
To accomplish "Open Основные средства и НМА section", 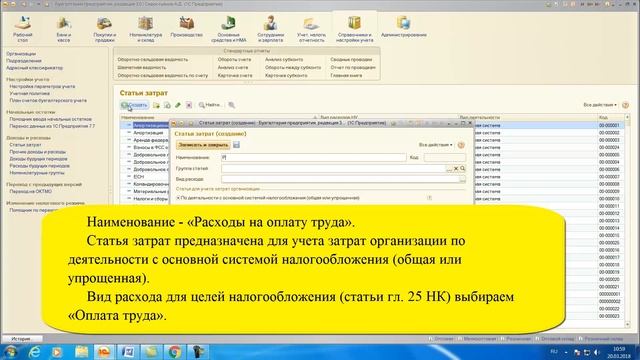I will pos(229,29).
